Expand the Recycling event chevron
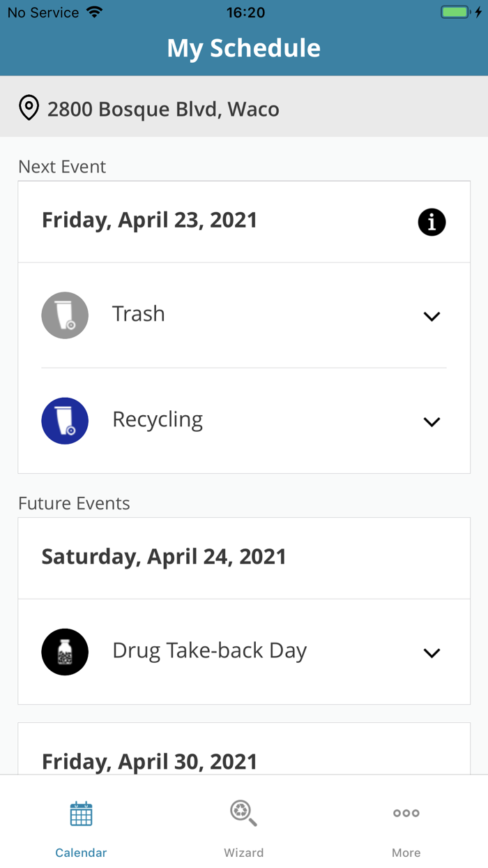This screenshot has width=488, height=868. click(x=432, y=421)
